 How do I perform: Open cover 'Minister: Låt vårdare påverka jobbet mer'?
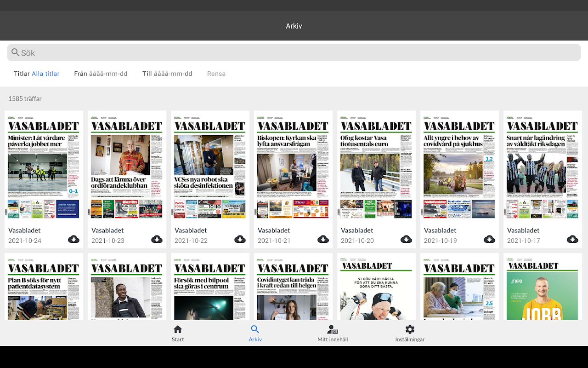[44, 167]
